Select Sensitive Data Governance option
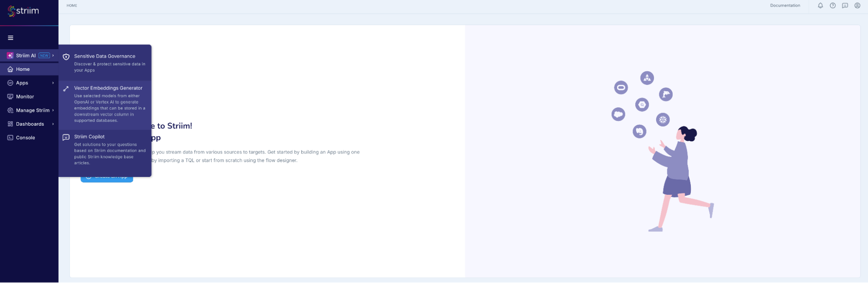 coord(105,57)
